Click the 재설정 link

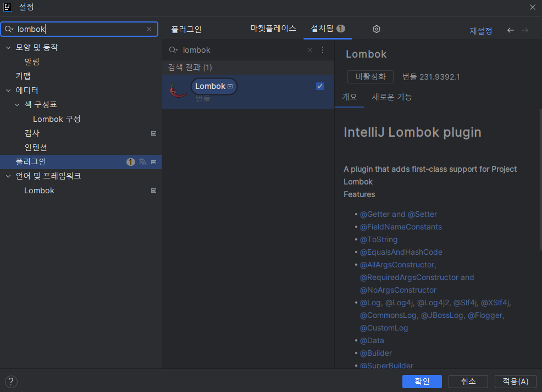(480, 31)
